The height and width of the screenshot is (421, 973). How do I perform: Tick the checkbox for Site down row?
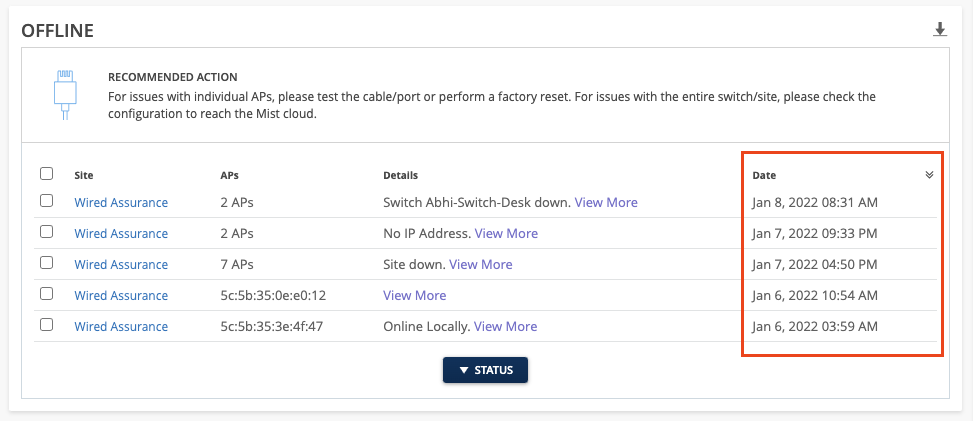coord(46,264)
